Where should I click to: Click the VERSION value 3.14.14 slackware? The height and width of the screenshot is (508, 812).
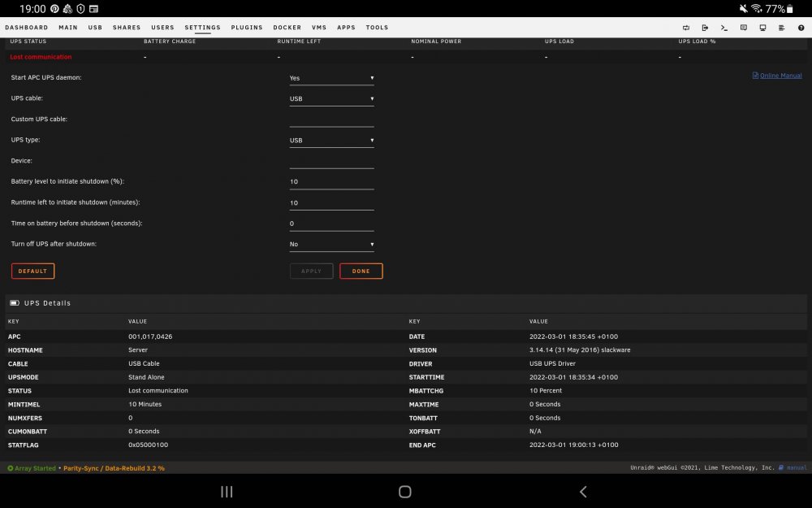tap(580, 350)
